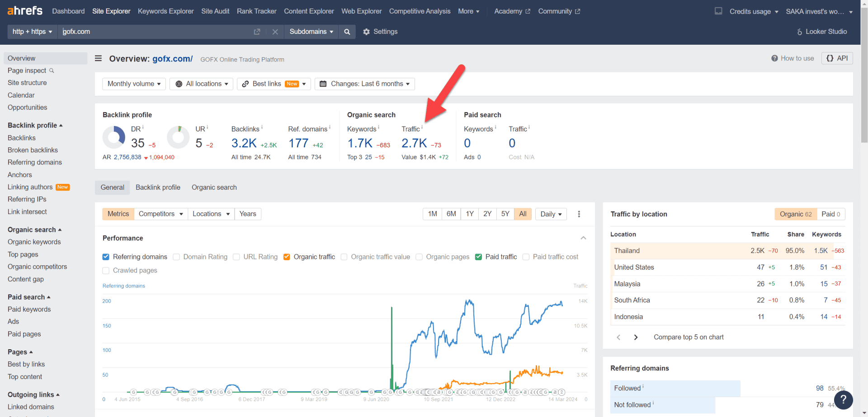
Task: Switch to Keywords Explorer
Action: [165, 11]
